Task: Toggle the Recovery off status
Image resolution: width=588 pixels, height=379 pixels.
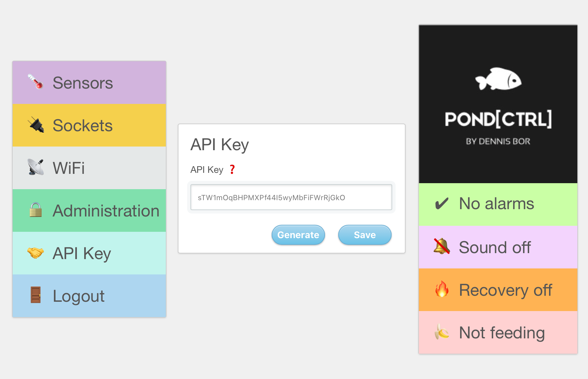Action: [498, 290]
